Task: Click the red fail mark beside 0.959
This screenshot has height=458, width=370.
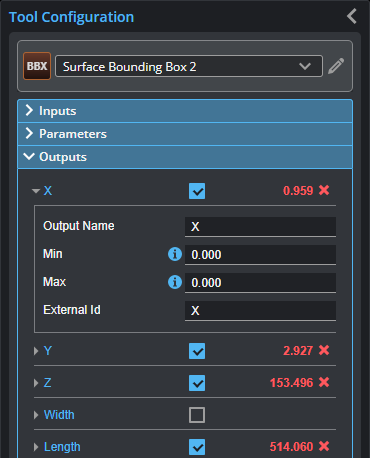Action: pos(324,190)
